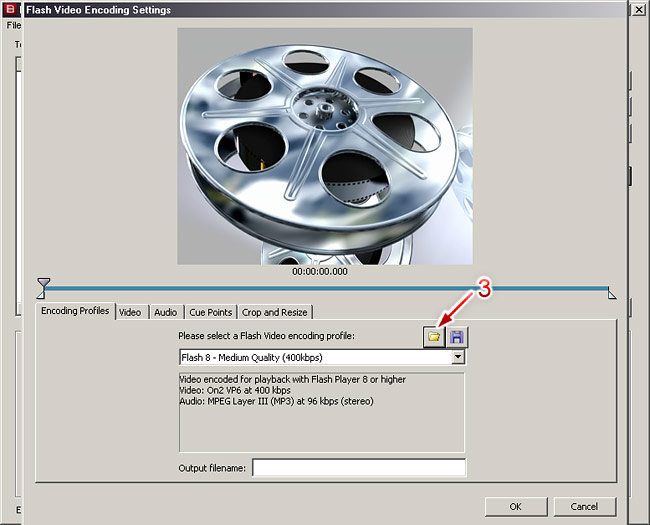This screenshot has width=650, height=525.
Task: Click the OK button
Action: tap(516, 506)
